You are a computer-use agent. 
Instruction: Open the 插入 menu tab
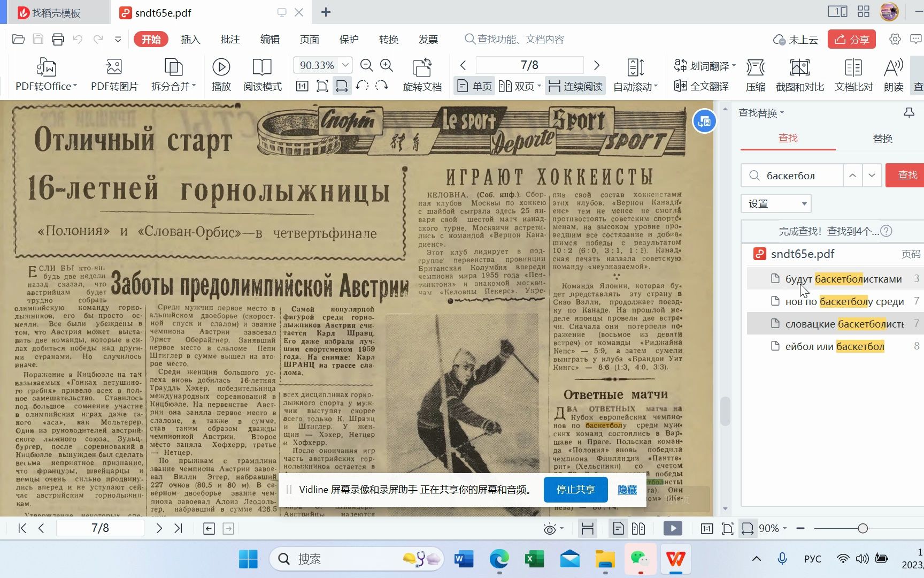coord(190,39)
